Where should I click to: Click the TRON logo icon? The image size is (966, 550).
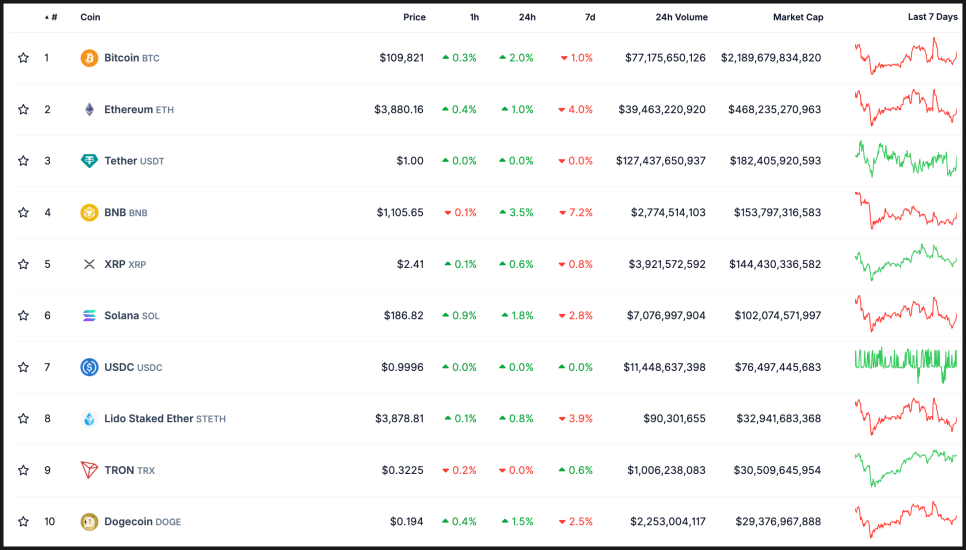(89, 470)
